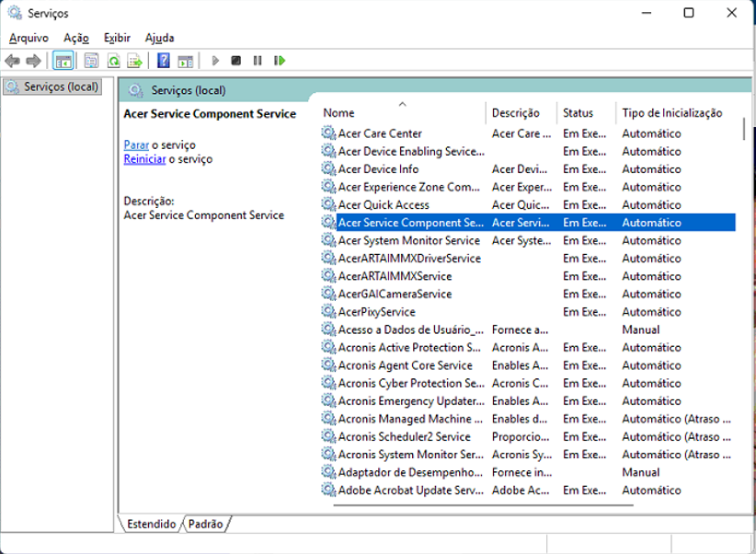Select the Acer Device Enabling Service row
The width and height of the screenshot is (756, 554).
[x=529, y=151]
